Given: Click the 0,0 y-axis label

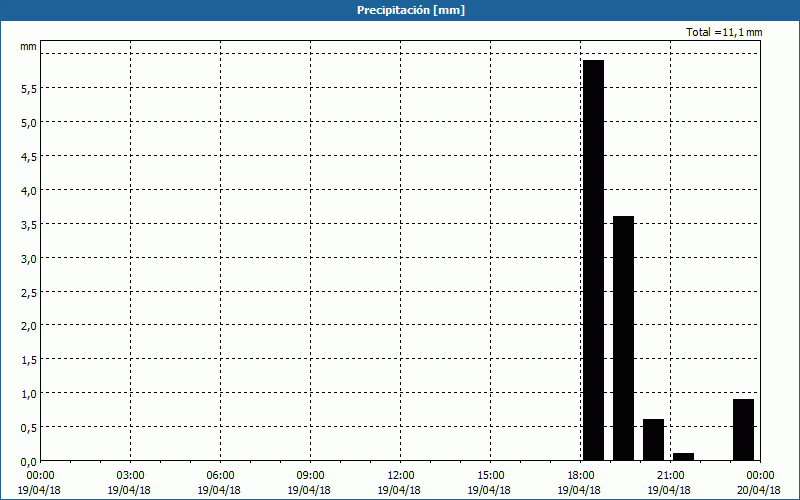Looking at the screenshot, I should point(29,462).
